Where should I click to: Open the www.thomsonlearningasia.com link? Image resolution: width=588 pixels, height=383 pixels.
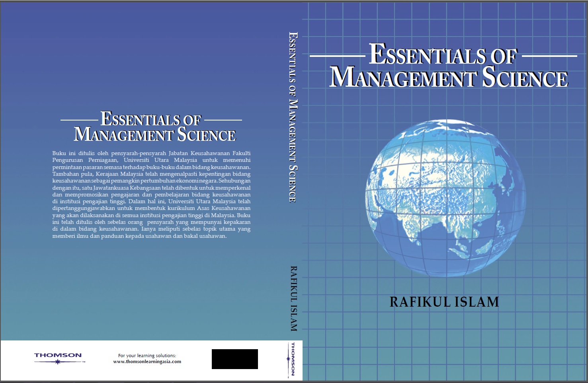coord(147,362)
